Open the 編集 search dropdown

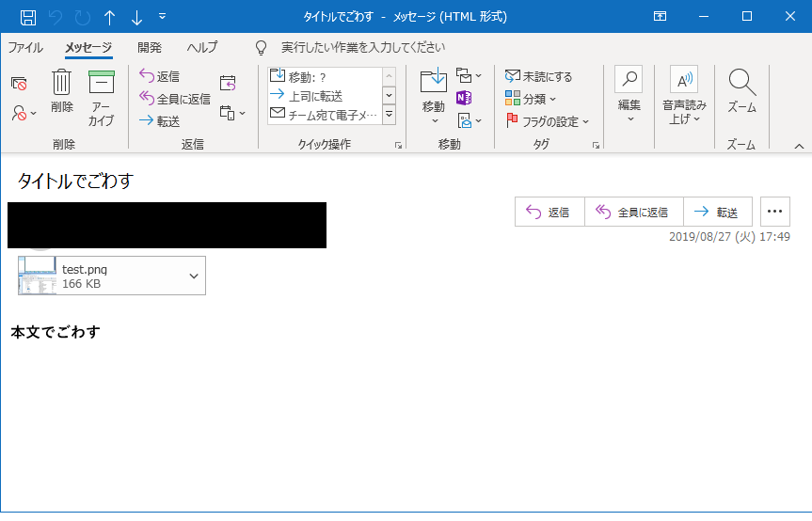[x=629, y=96]
